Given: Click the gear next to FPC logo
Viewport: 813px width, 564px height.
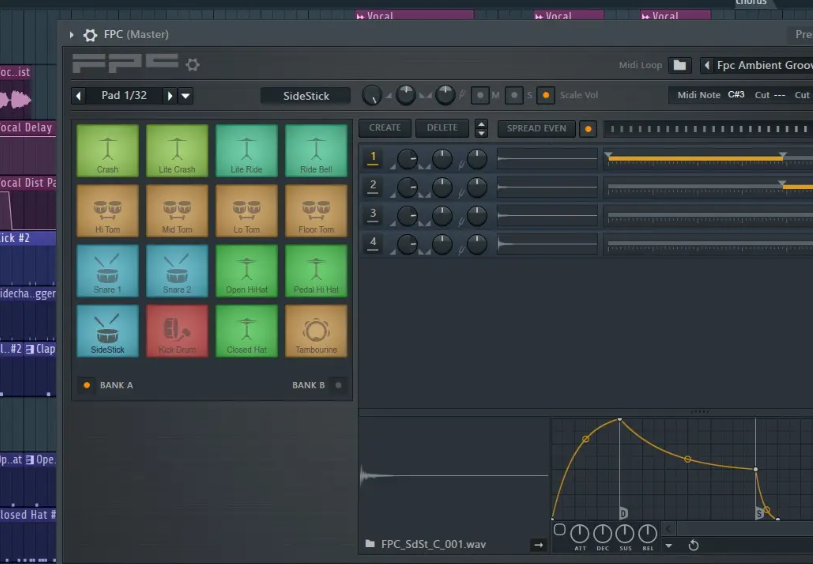Looking at the screenshot, I should (193, 65).
